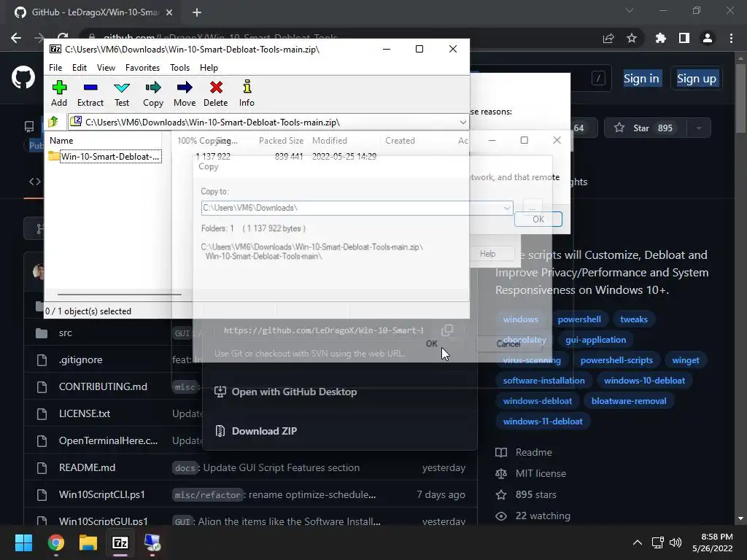This screenshot has height=560, width=747.
Task: Expand the Star dropdown arrow
Action: point(698,128)
